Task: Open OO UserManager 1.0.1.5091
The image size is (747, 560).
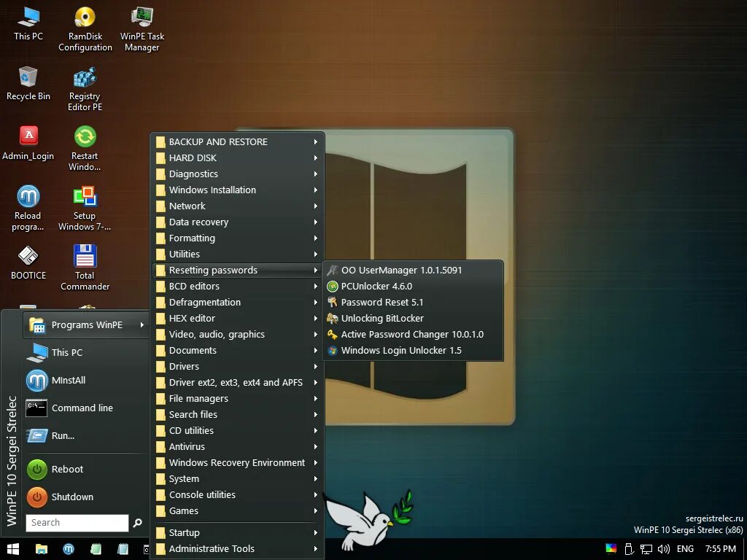Action: pos(413,270)
